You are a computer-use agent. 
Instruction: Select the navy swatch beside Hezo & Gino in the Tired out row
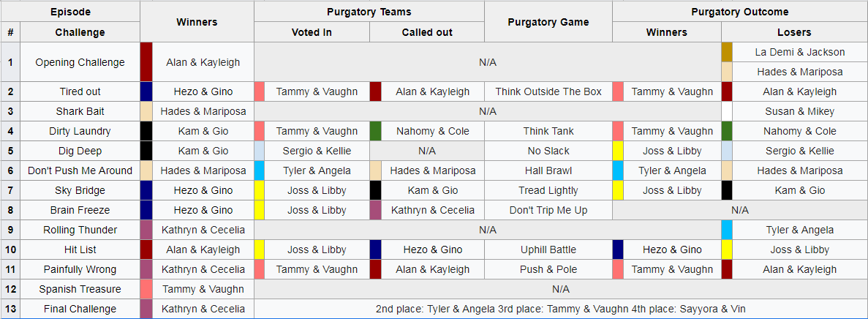pyautogui.click(x=146, y=91)
